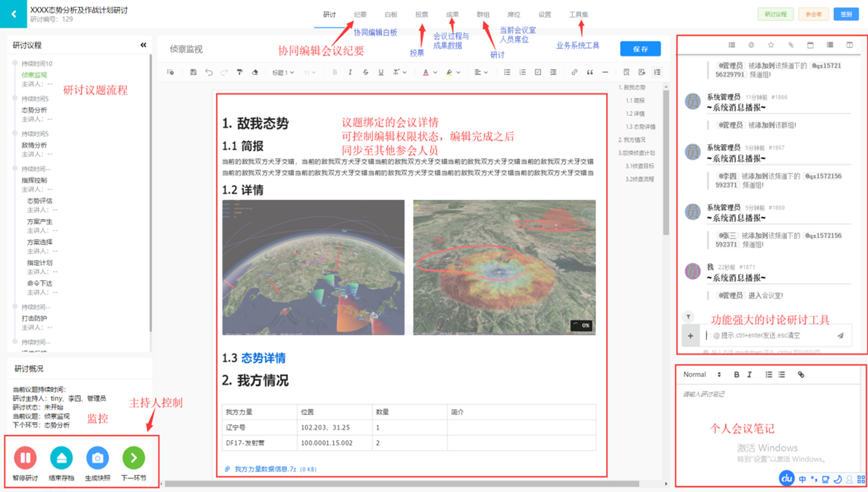Toggle italic formatting in the document editor toolbar
This screenshot has width=868, height=492.
point(350,73)
